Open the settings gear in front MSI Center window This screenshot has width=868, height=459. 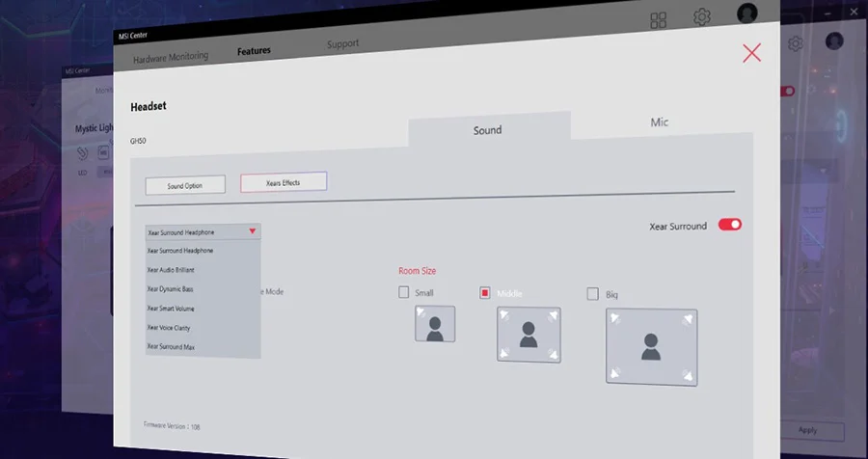tap(702, 16)
